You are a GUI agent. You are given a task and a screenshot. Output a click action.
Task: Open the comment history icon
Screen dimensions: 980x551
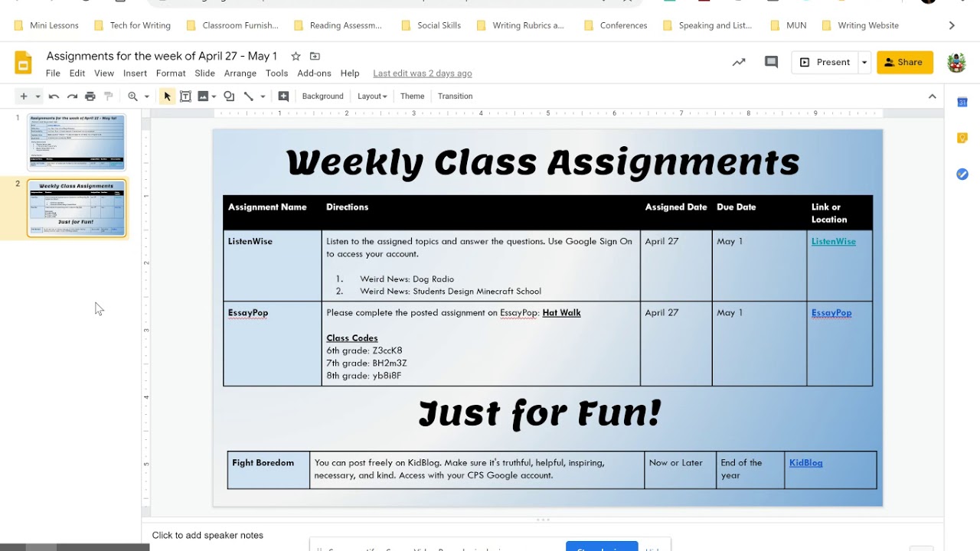[x=771, y=63]
